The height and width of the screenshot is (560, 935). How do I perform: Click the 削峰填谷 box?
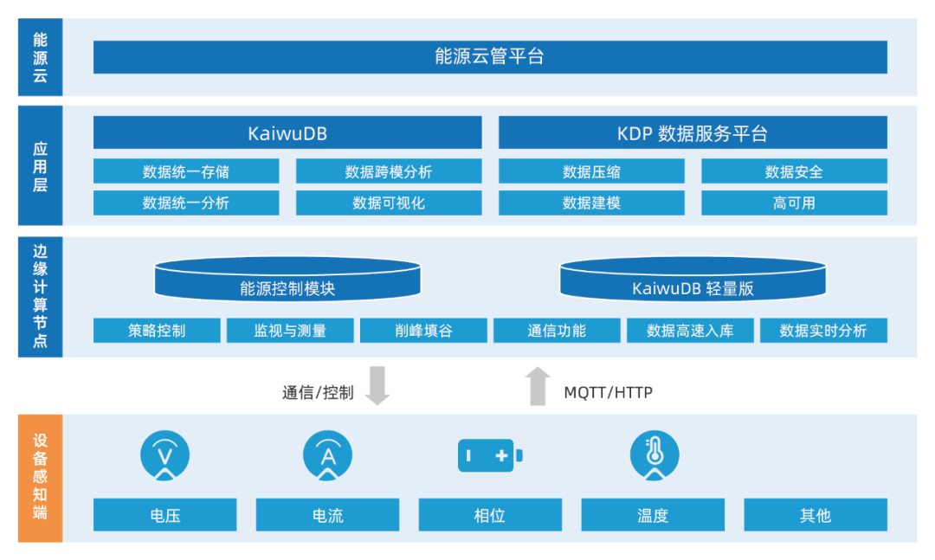(x=423, y=331)
